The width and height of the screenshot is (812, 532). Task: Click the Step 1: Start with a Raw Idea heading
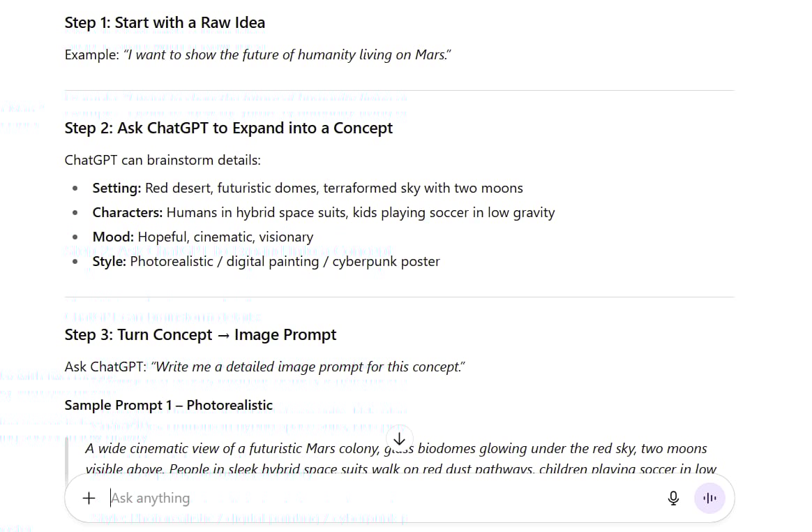click(x=165, y=22)
